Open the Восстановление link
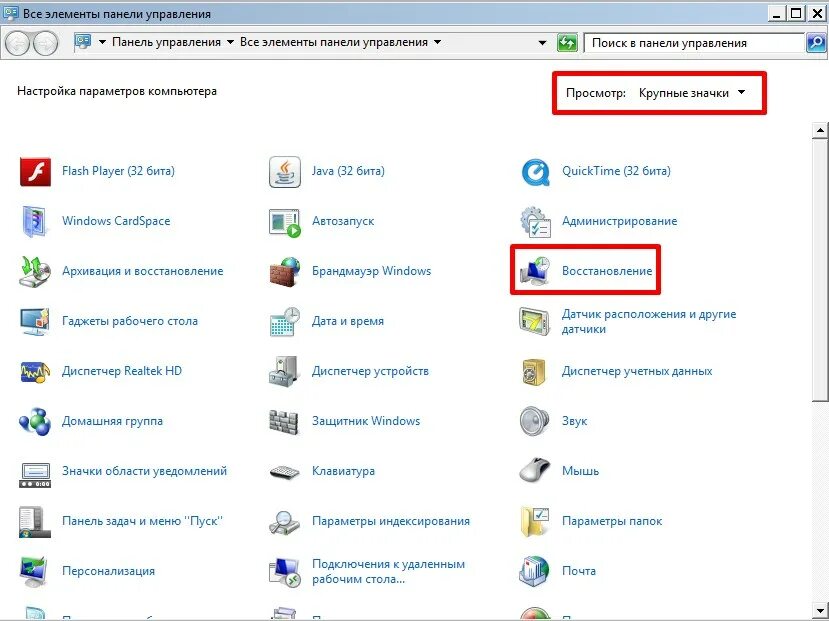 [607, 271]
